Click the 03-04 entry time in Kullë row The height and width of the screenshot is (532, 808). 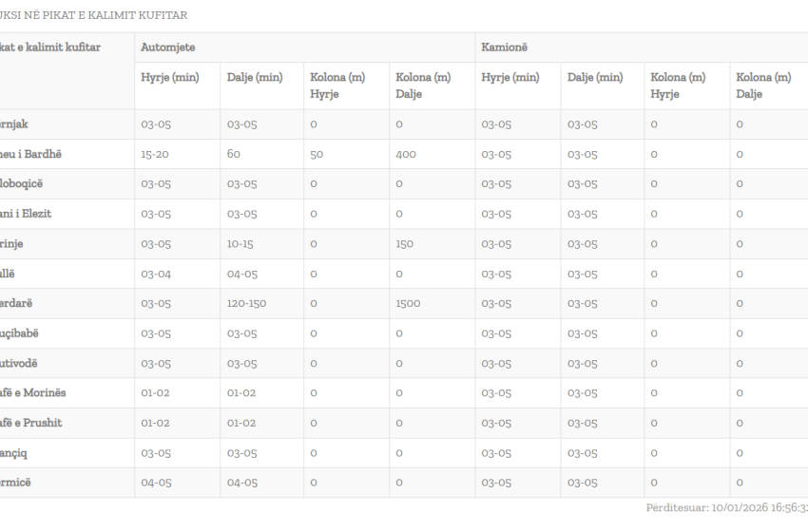(x=156, y=275)
